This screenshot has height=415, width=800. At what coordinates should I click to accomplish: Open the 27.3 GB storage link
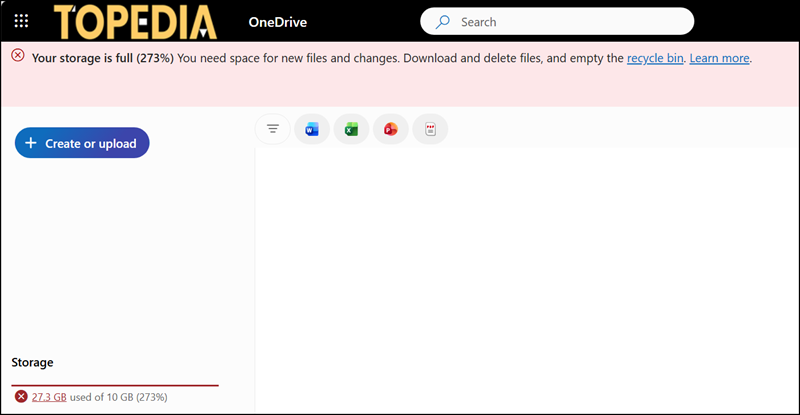pyautogui.click(x=49, y=397)
